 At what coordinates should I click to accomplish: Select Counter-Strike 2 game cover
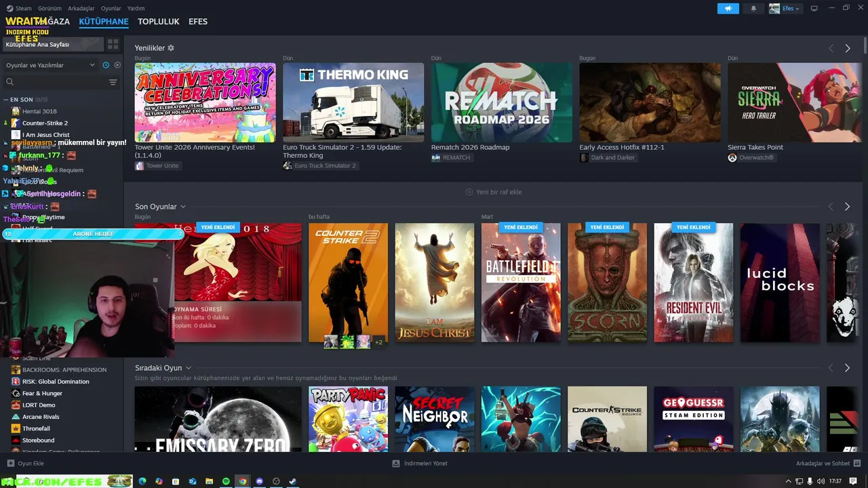pyautogui.click(x=349, y=283)
